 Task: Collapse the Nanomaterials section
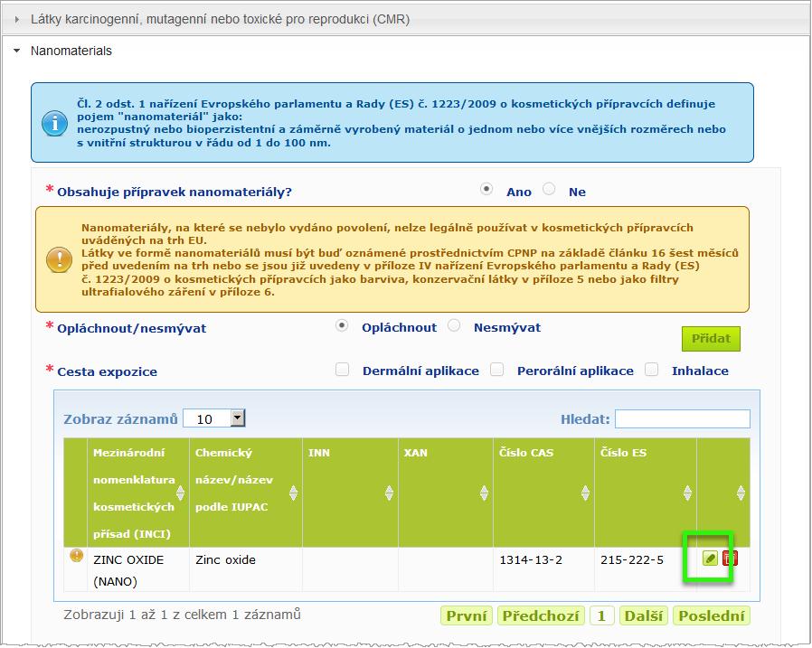tap(17, 51)
